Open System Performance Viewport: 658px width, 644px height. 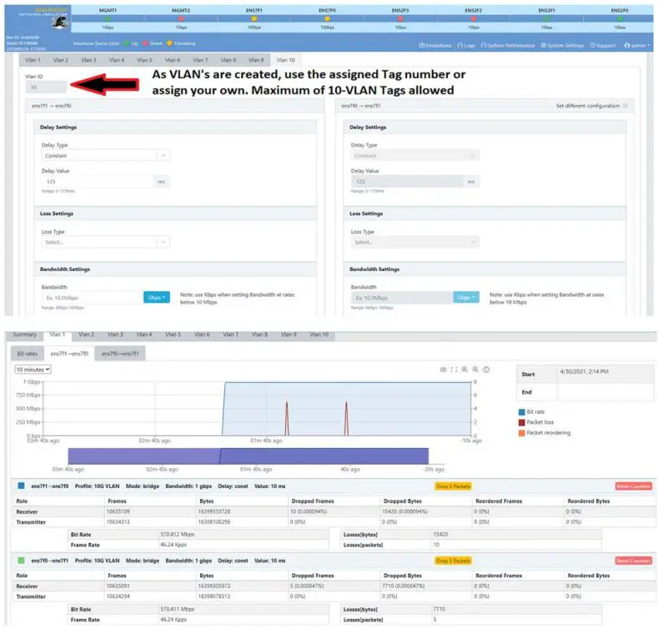pos(508,45)
